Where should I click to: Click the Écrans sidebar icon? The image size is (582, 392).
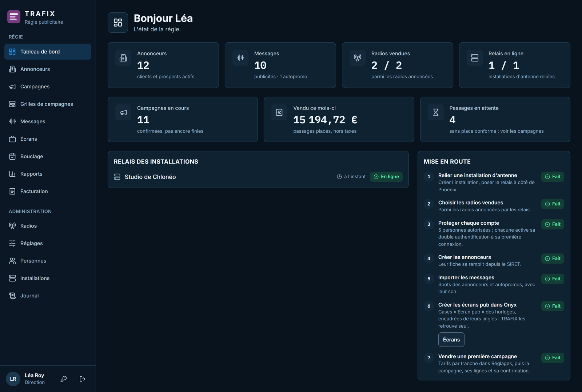pos(12,139)
